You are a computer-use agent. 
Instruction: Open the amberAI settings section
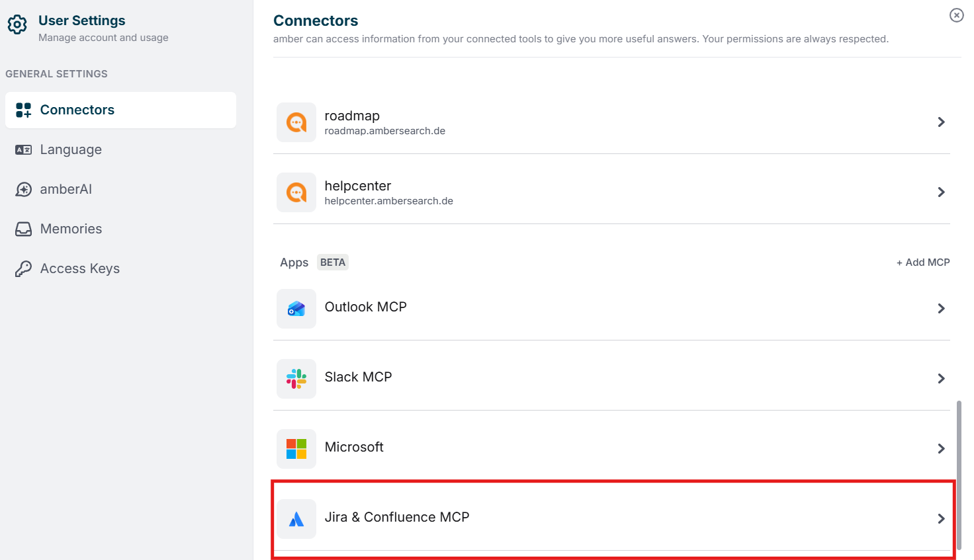(x=120, y=189)
